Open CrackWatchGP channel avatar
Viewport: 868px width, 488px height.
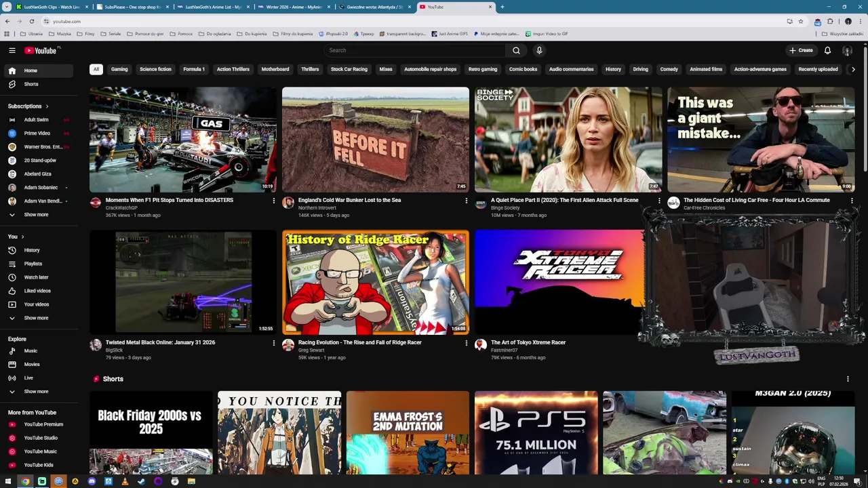96,203
